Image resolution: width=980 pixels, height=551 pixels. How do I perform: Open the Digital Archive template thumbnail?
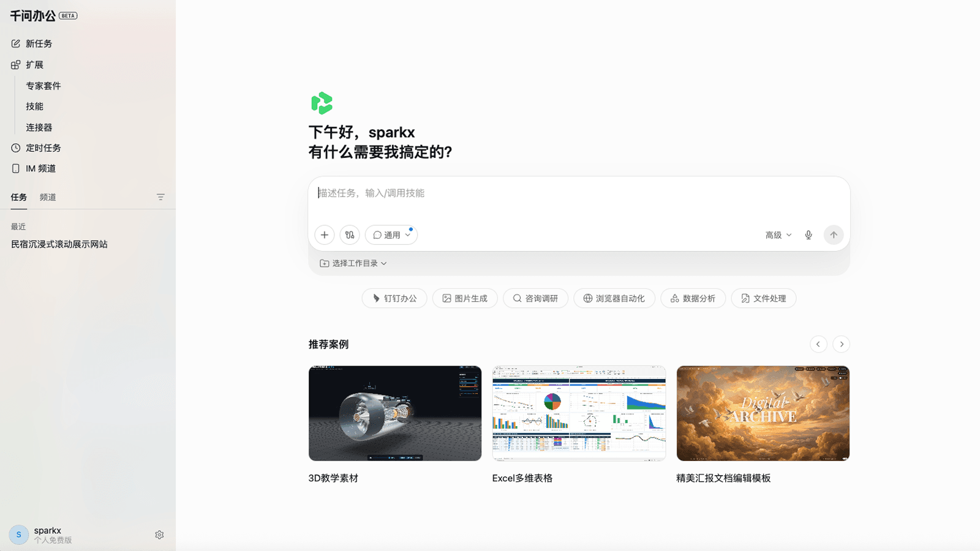(x=763, y=413)
